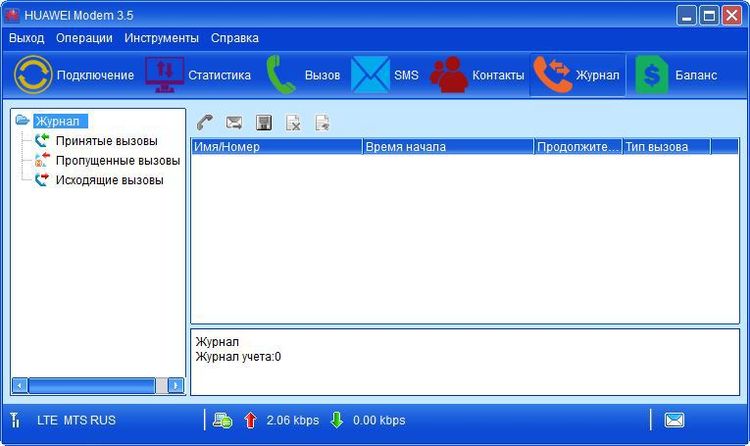750x446 pixels.
Task: Click the clear log document toolbar icon
Action: (x=322, y=123)
